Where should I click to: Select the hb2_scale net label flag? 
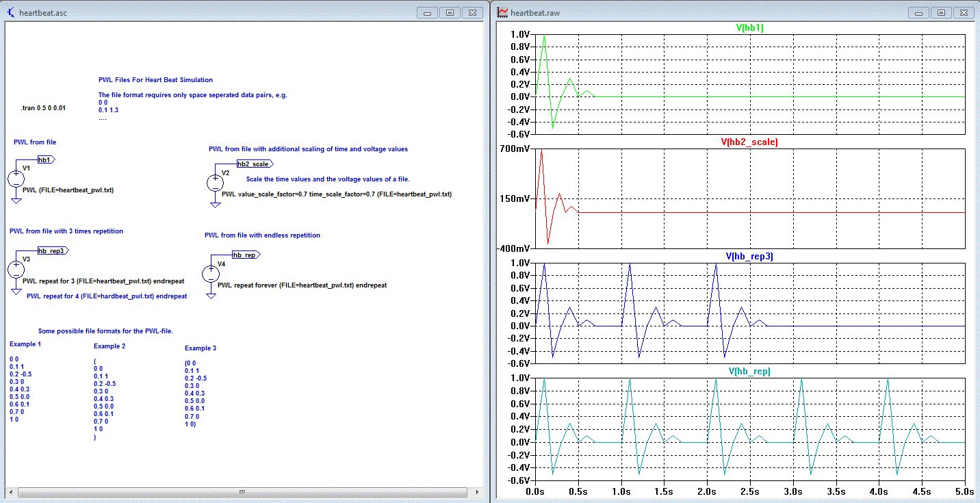tap(254, 164)
